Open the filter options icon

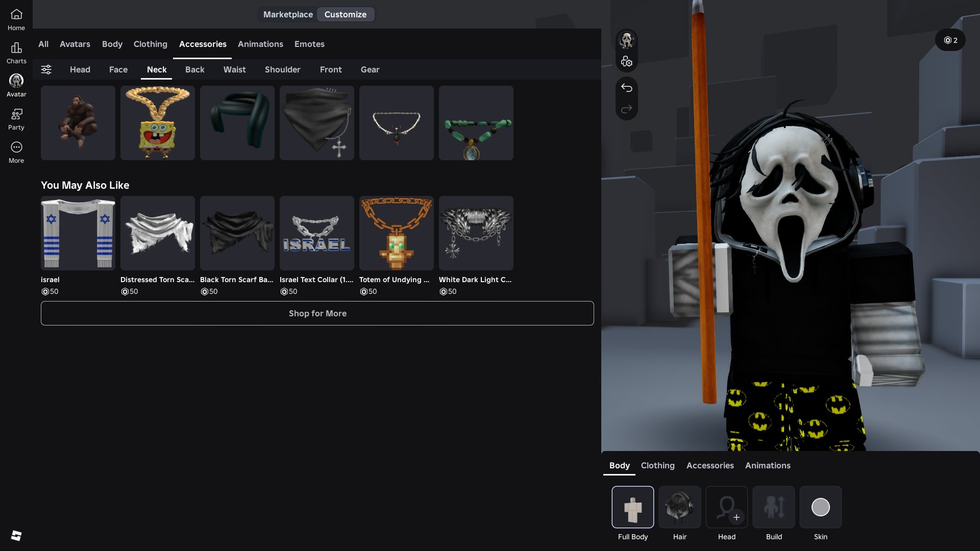coord(46,69)
